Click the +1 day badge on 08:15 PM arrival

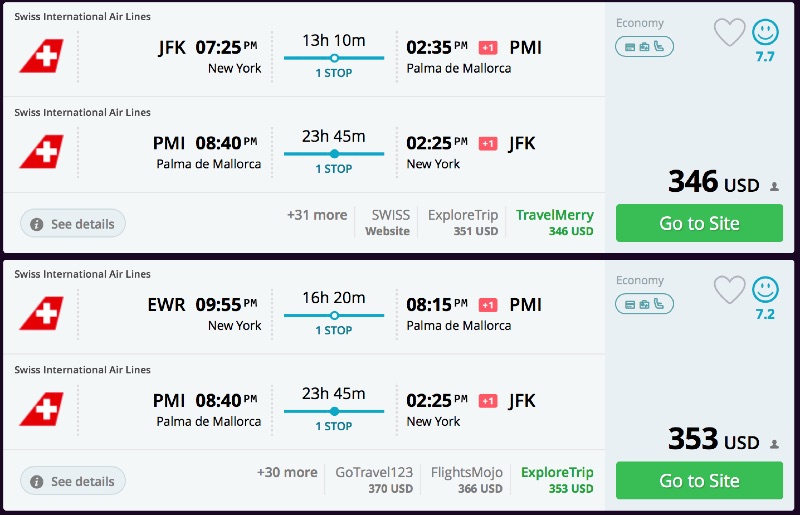(x=488, y=304)
